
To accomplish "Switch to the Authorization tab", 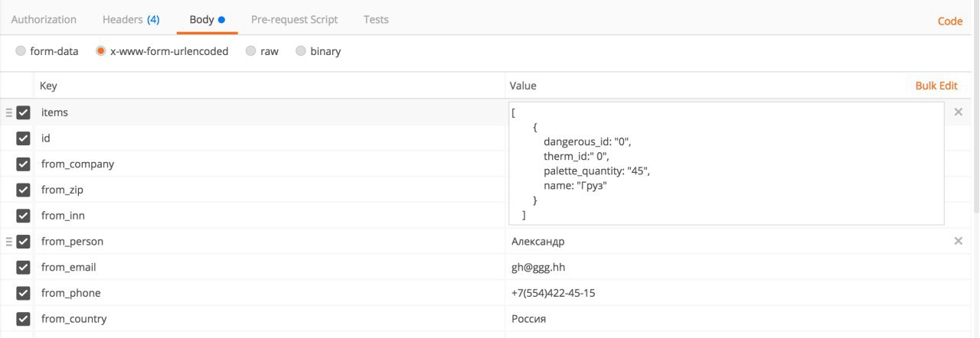I will 44,19.
